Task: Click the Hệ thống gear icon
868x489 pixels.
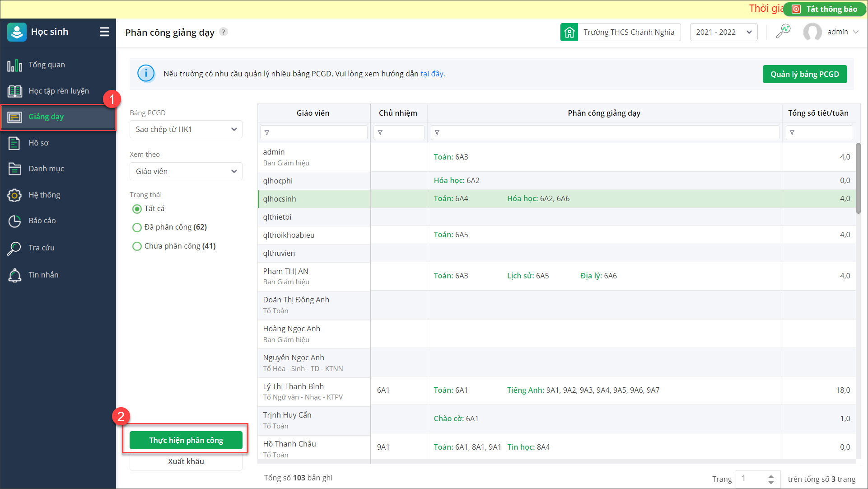Action: [x=14, y=195]
